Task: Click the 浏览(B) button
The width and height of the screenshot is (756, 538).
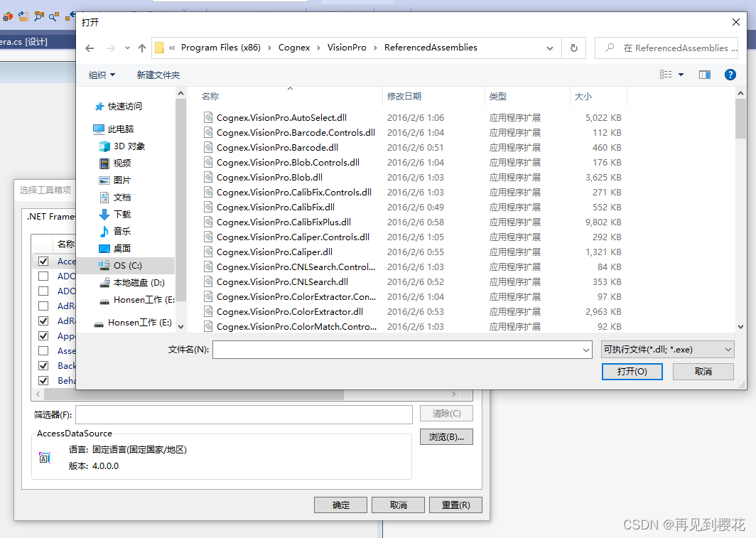Action: coord(446,436)
